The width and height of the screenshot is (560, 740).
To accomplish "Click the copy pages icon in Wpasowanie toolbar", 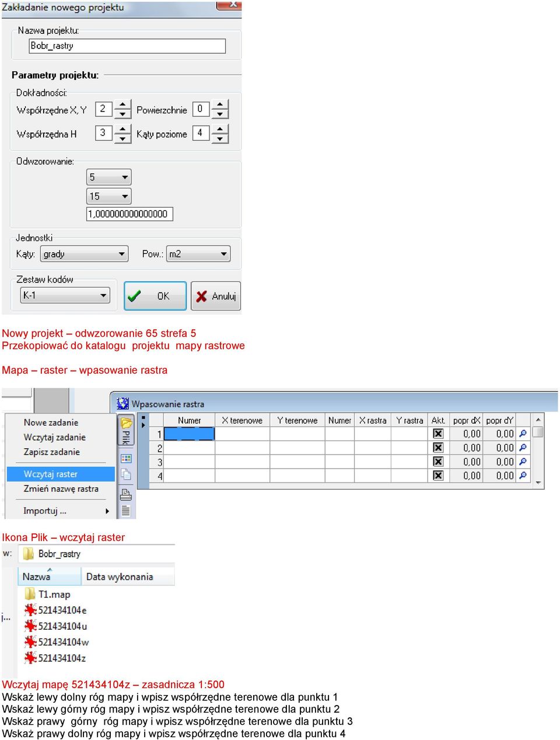I will point(126,474).
